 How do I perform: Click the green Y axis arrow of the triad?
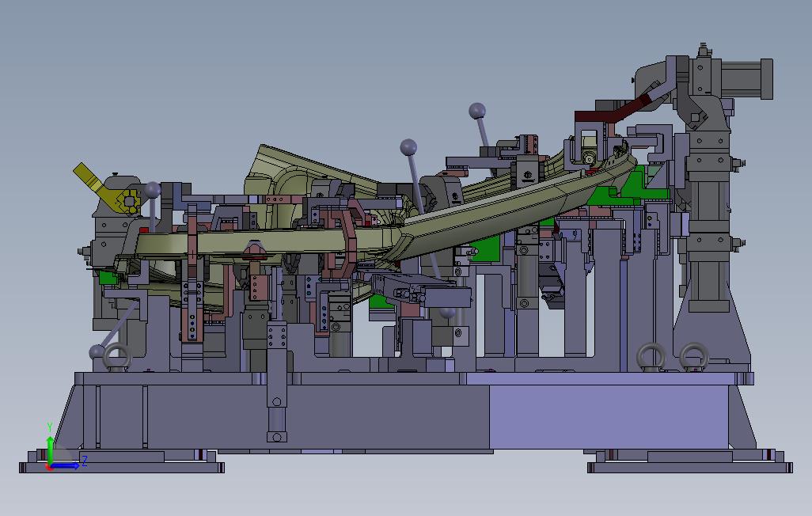(x=50, y=450)
